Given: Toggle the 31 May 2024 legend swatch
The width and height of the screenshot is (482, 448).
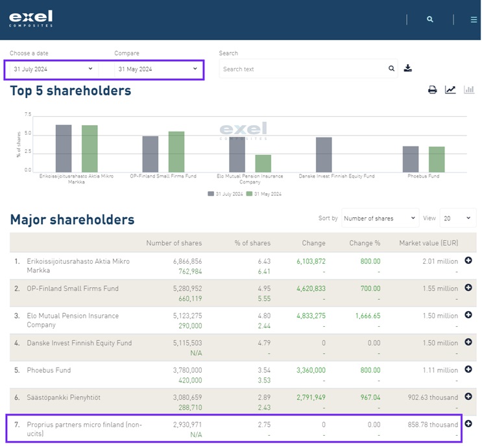Looking at the screenshot, I should 250,194.
